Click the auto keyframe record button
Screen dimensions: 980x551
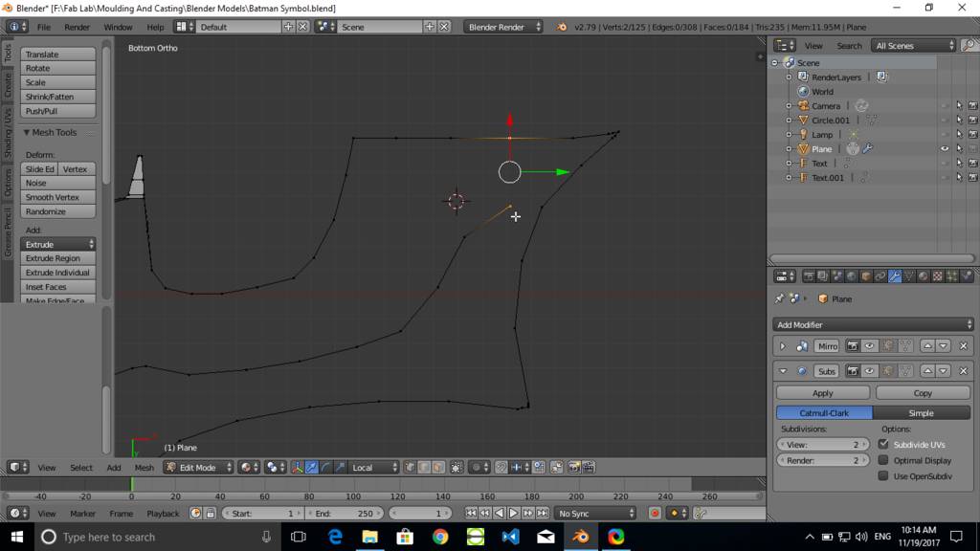(655, 514)
